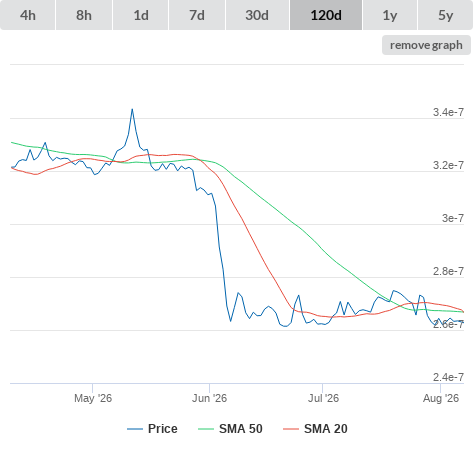
Task: Select the 4h time range tab
Action: 28,15
